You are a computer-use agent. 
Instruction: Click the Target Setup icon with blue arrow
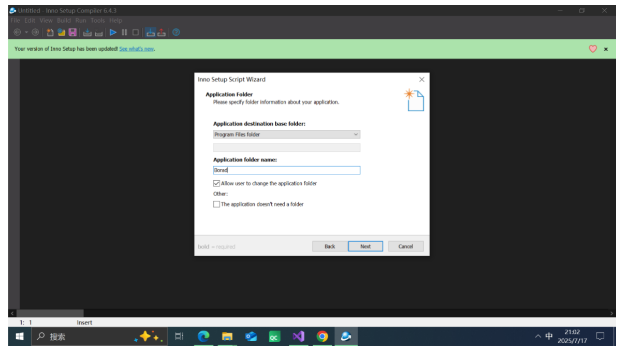tap(150, 32)
